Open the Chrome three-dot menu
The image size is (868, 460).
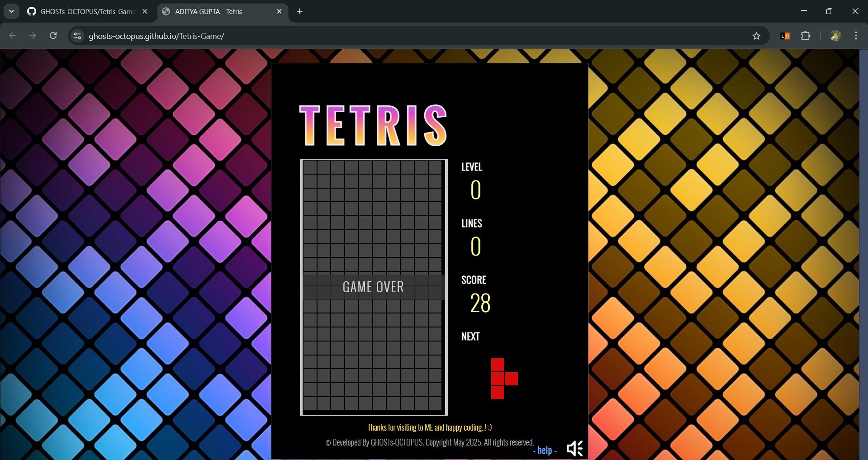pyautogui.click(x=856, y=36)
